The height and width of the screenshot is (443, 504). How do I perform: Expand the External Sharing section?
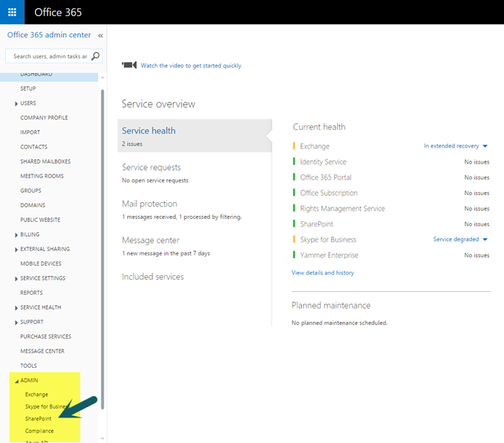tap(16, 250)
